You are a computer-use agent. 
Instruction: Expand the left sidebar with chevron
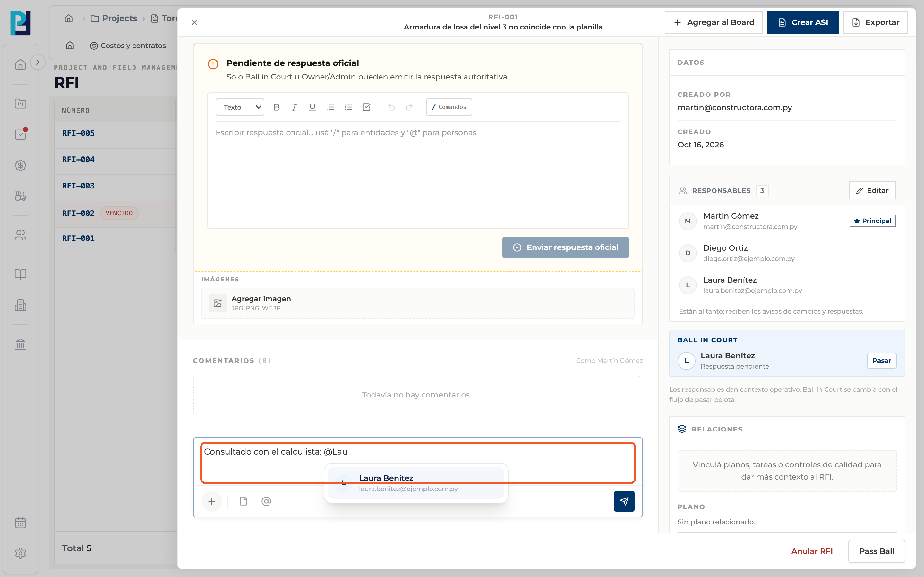click(x=38, y=62)
